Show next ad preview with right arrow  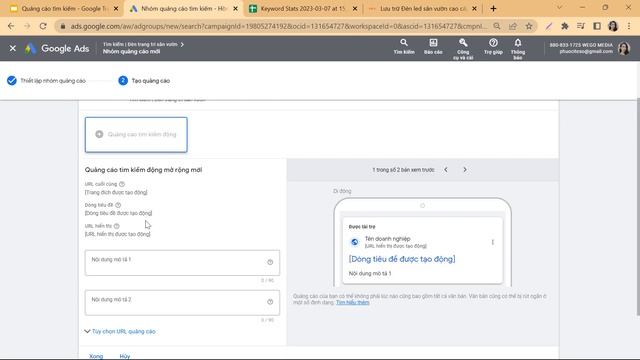pos(465,169)
